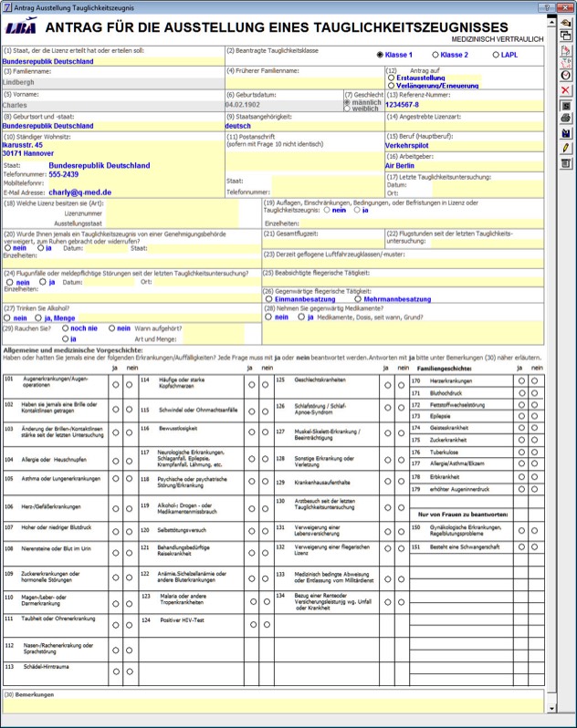
Task: Choose the LAPL medical class option
Action: (496, 55)
